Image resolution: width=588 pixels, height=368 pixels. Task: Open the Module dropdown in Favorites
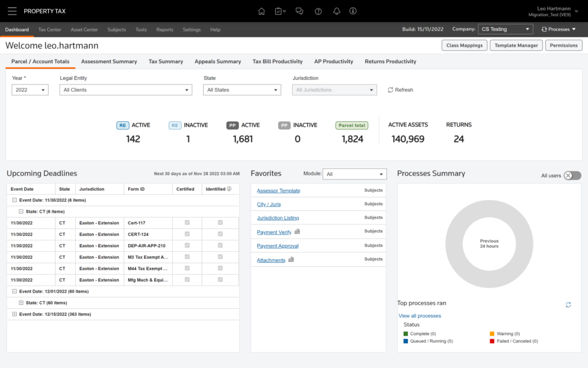[x=354, y=174]
